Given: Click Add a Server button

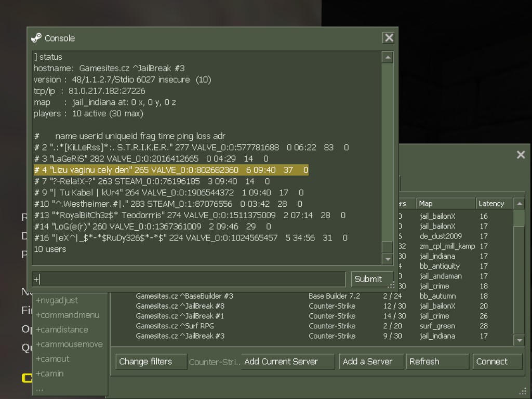Looking at the screenshot, I should coord(371,362).
